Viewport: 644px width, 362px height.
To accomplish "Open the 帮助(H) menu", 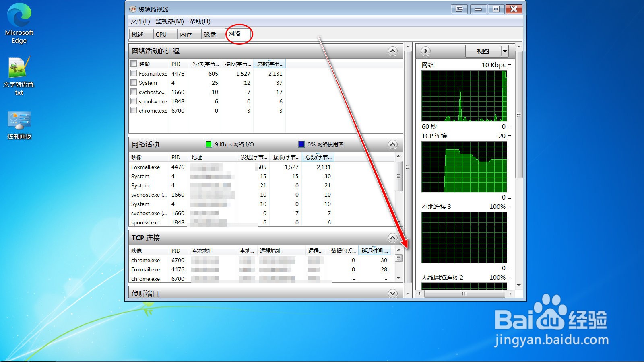I will click(200, 21).
